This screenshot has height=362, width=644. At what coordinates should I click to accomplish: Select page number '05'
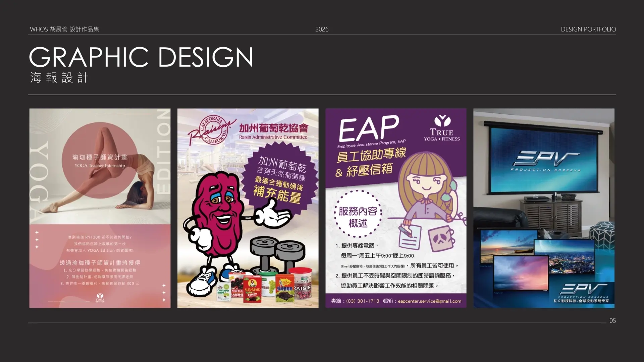pos(612,321)
